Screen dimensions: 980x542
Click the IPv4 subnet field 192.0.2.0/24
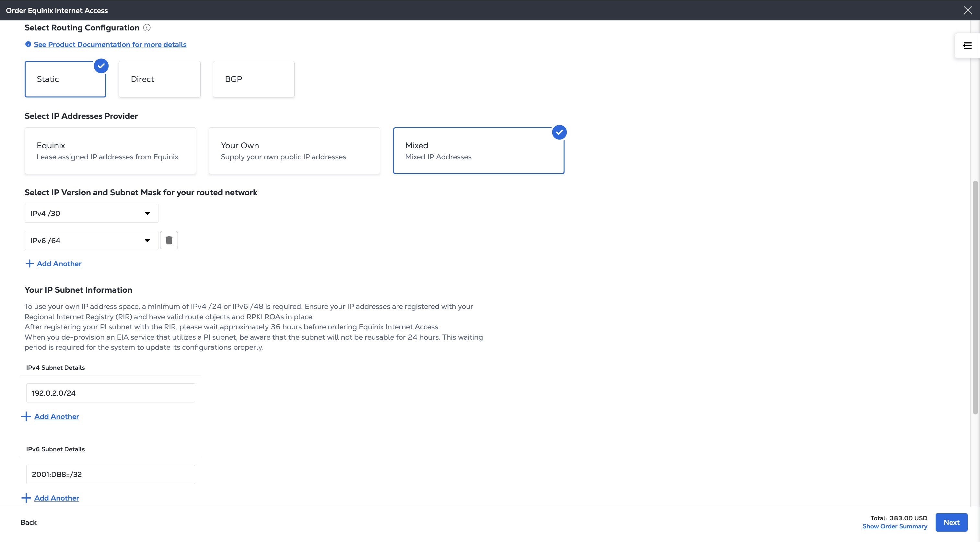point(110,393)
